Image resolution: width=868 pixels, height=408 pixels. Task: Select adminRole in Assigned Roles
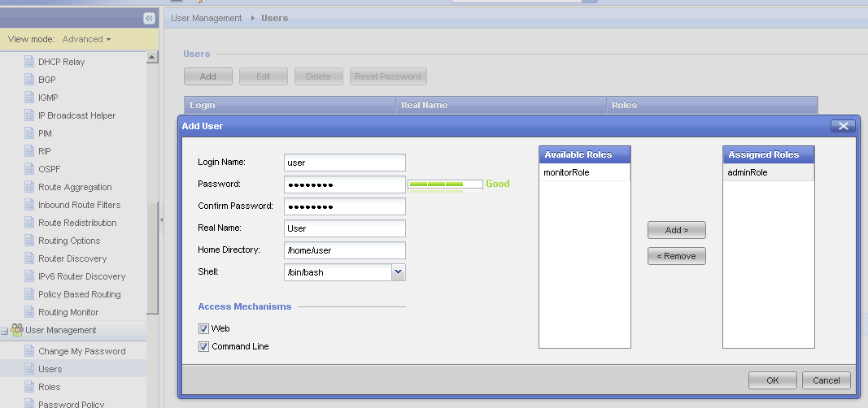pyautogui.click(x=769, y=172)
